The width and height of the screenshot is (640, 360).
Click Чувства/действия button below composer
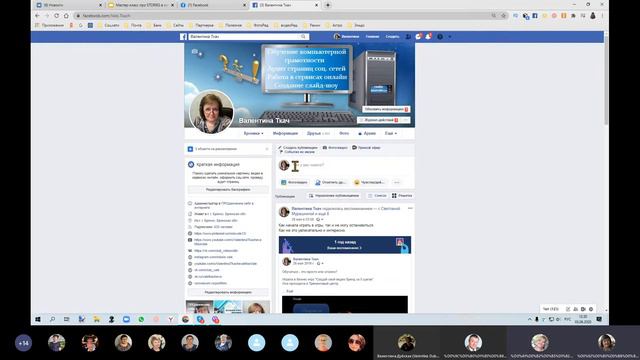pyautogui.click(x=369, y=182)
